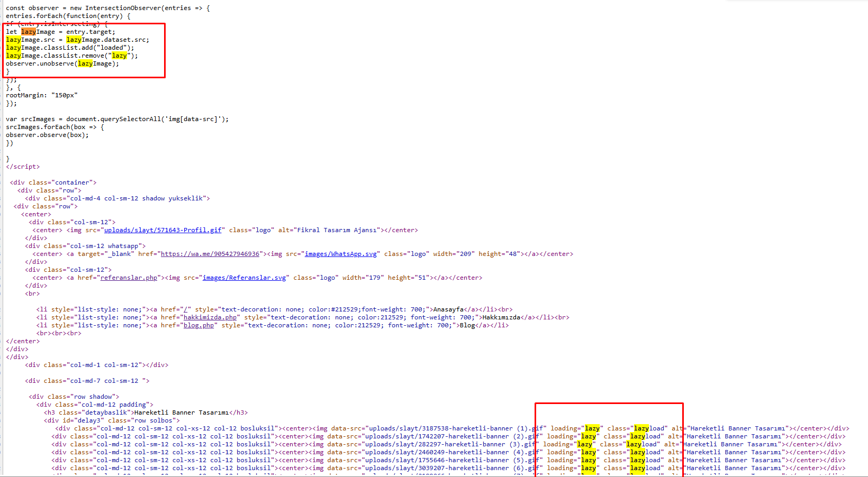868x477 pixels.
Task: Click the "document.querySelectorAll('img[data-src]');" text
Action: click(148, 119)
